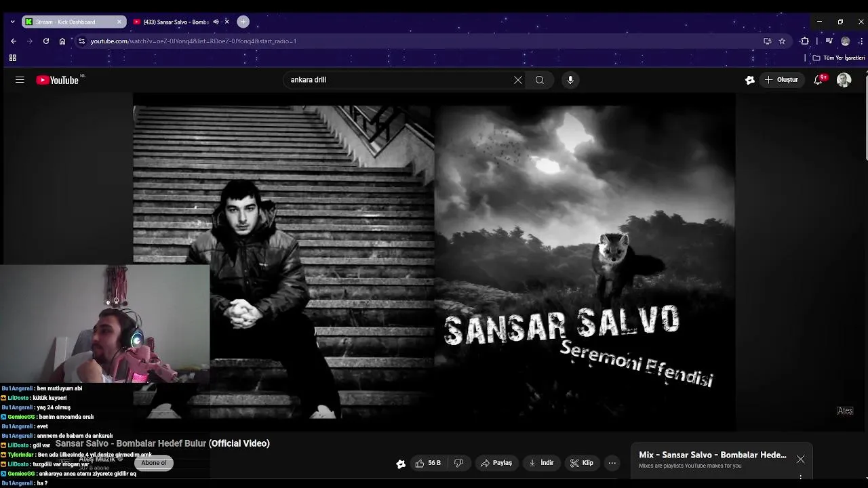
Task: Open the apps grid in bookmarks bar
Action: pos(12,58)
